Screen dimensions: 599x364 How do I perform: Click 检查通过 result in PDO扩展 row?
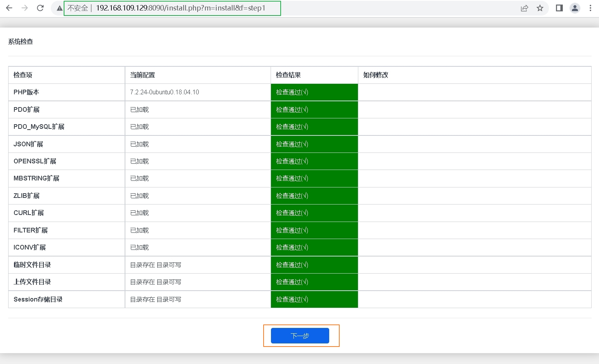[292, 110]
